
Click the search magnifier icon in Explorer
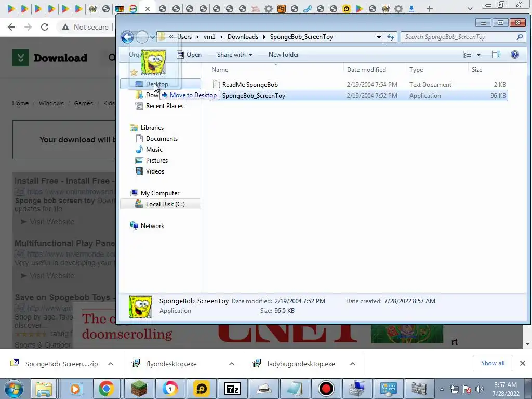[520, 37]
